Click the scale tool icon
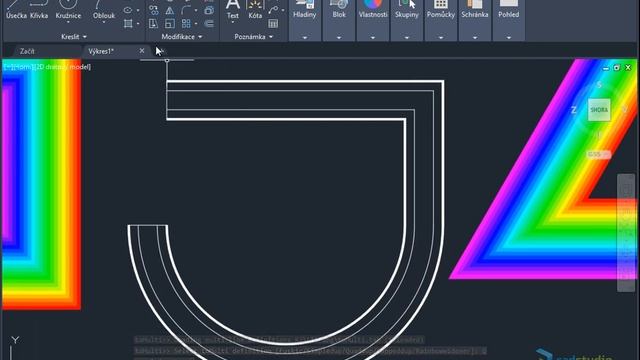This screenshot has width=640, height=360. [169, 24]
